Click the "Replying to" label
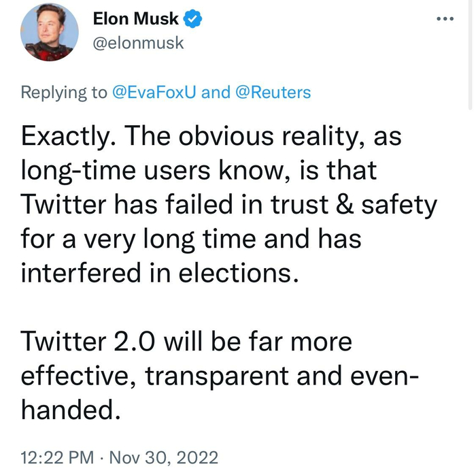The height and width of the screenshot is (475, 476). pos(64,92)
